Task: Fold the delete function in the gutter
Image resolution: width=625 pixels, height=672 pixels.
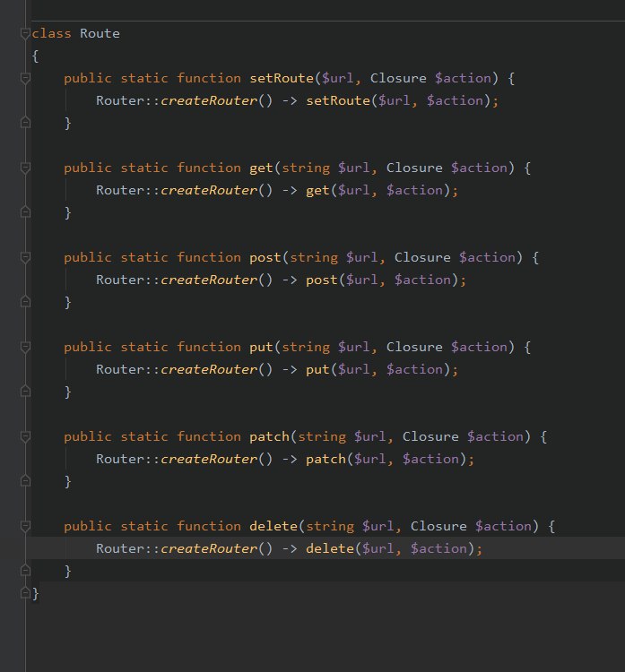Action: pyautogui.click(x=25, y=526)
